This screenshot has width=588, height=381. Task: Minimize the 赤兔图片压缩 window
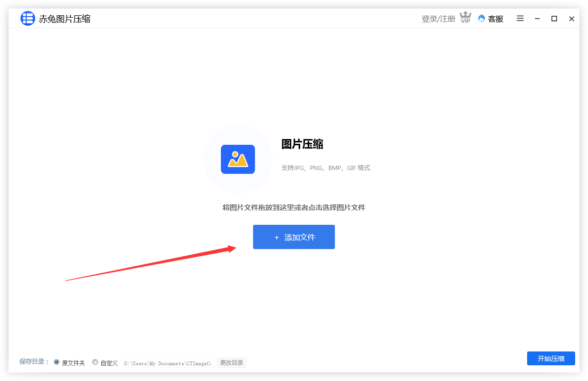pos(537,19)
